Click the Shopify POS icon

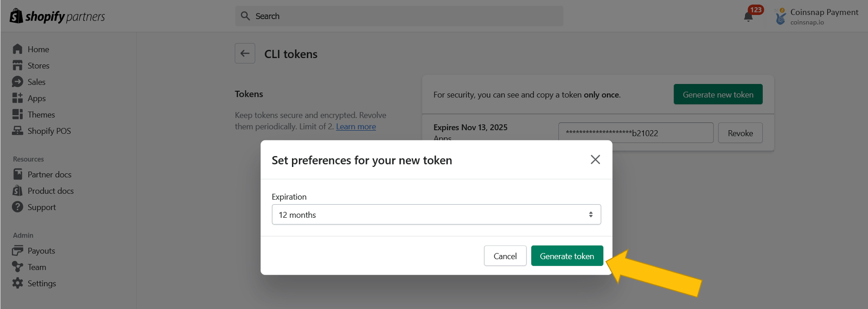point(18,131)
